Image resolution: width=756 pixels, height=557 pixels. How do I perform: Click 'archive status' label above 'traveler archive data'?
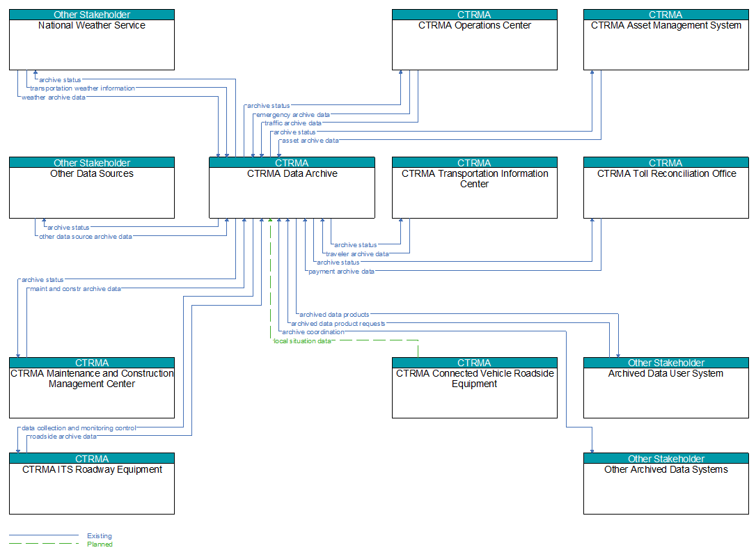click(355, 245)
